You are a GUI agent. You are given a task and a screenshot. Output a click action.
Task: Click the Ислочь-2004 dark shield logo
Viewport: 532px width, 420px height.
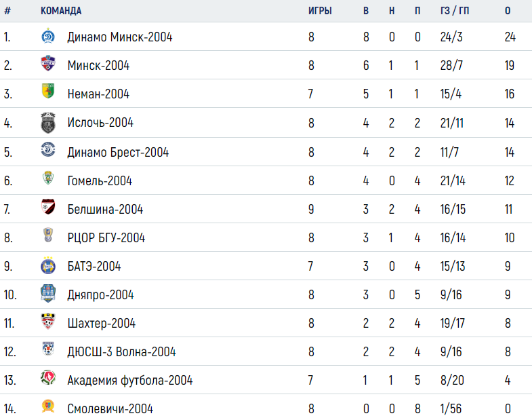point(48,122)
